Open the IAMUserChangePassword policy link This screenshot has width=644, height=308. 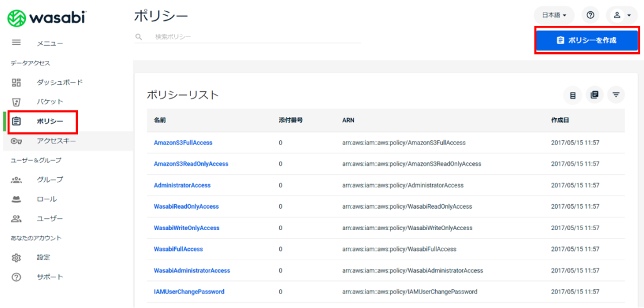pos(189,292)
